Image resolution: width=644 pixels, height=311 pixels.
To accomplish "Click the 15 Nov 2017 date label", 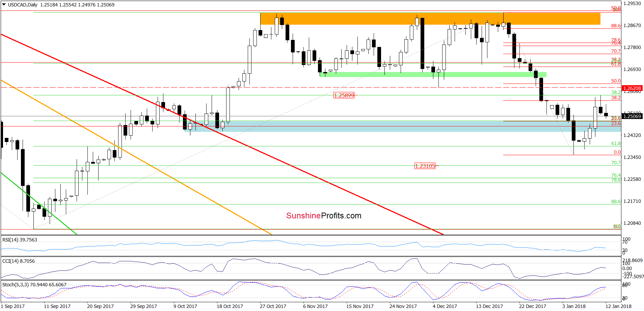I will pos(360,306).
